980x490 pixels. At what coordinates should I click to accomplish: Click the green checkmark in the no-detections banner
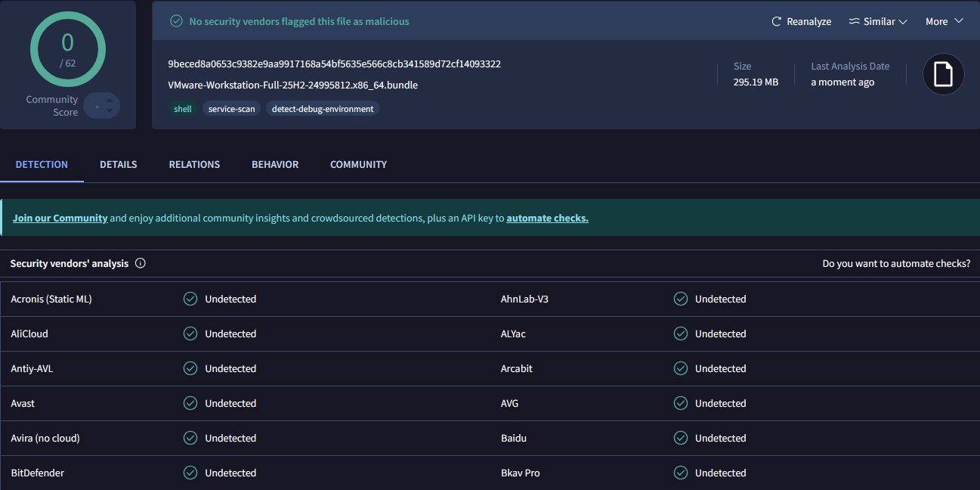pyautogui.click(x=176, y=22)
